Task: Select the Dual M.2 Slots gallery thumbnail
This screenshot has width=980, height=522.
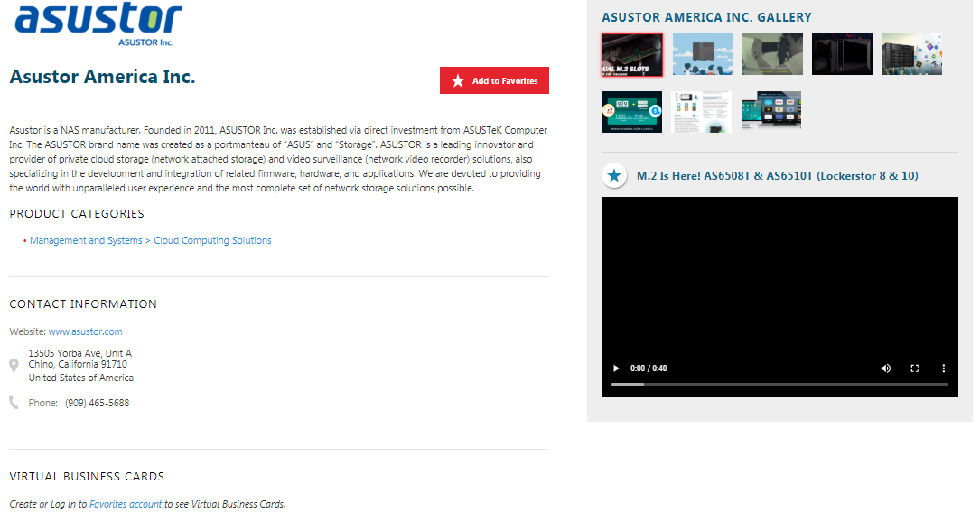Action: tap(631, 54)
